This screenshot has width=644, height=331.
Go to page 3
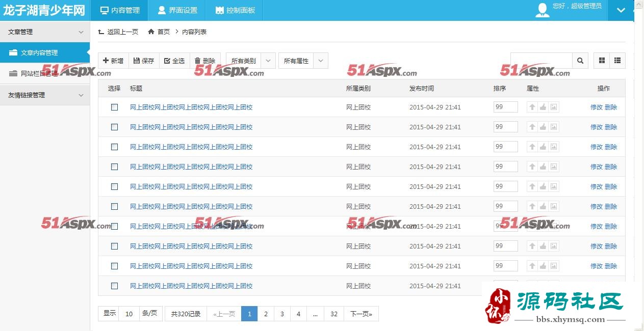[282, 314]
